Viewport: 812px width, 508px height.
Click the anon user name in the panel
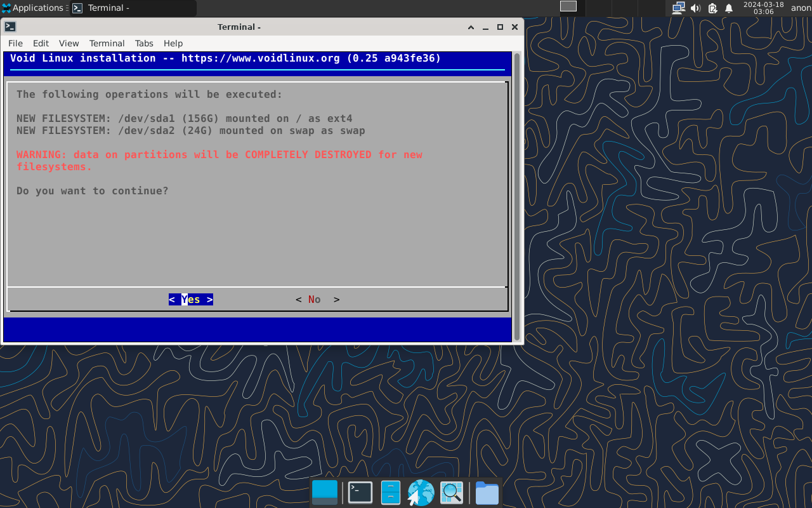point(801,8)
